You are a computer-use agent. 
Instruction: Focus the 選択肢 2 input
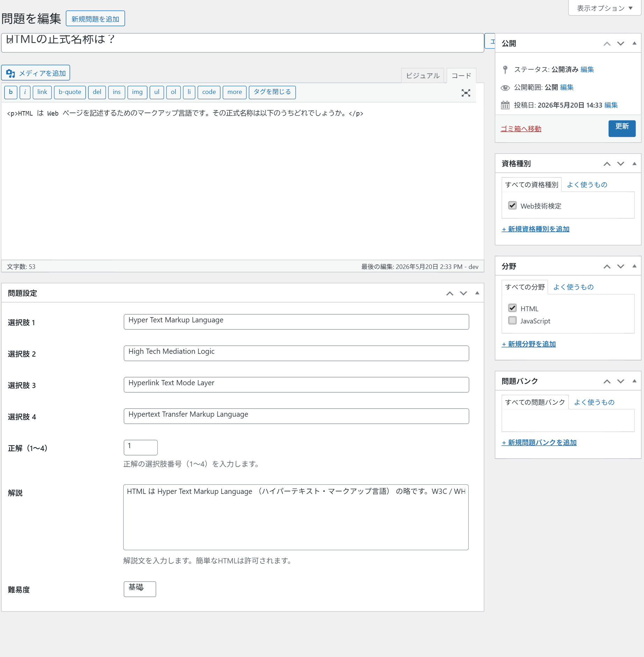[x=296, y=353]
